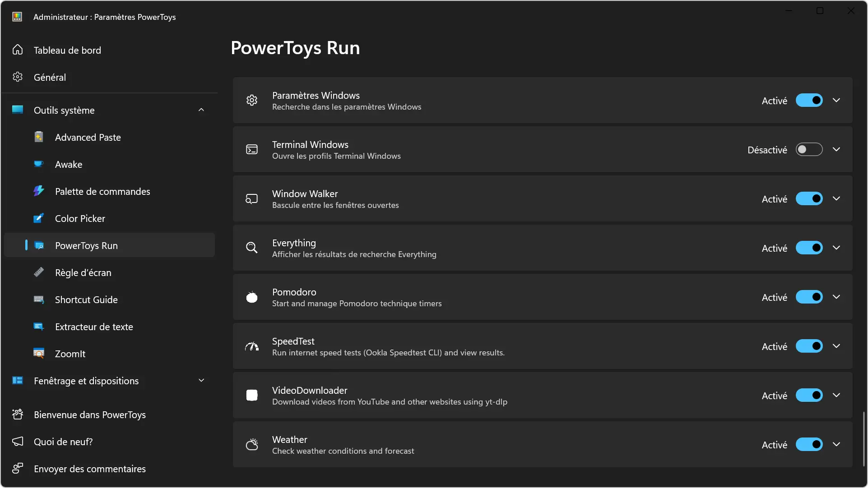Click the Terminal Windows plugin icon
The height and width of the screenshot is (488, 868).
point(252,149)
